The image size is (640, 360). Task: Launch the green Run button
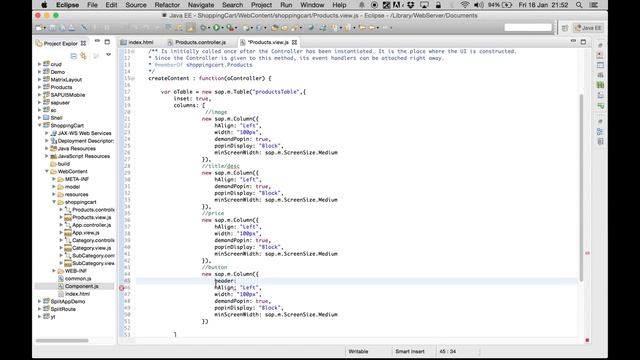coord(216,28)
